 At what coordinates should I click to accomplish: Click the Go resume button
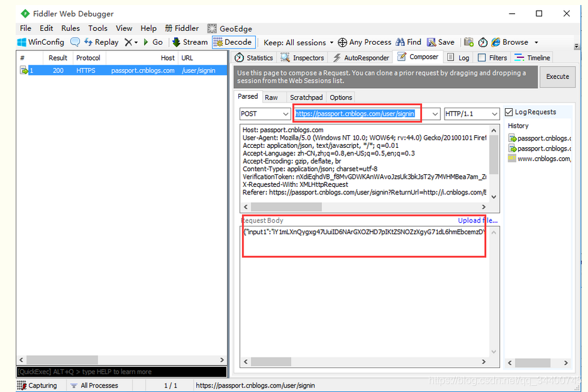[x=153, y=42]
